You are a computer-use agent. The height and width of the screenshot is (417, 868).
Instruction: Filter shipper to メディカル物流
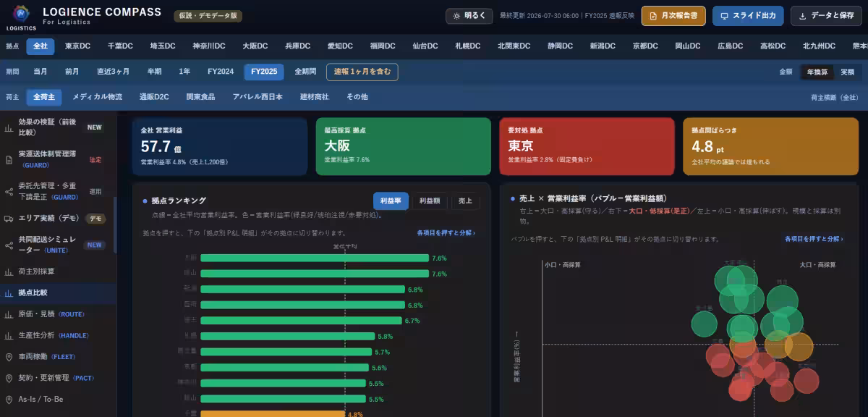97,96
